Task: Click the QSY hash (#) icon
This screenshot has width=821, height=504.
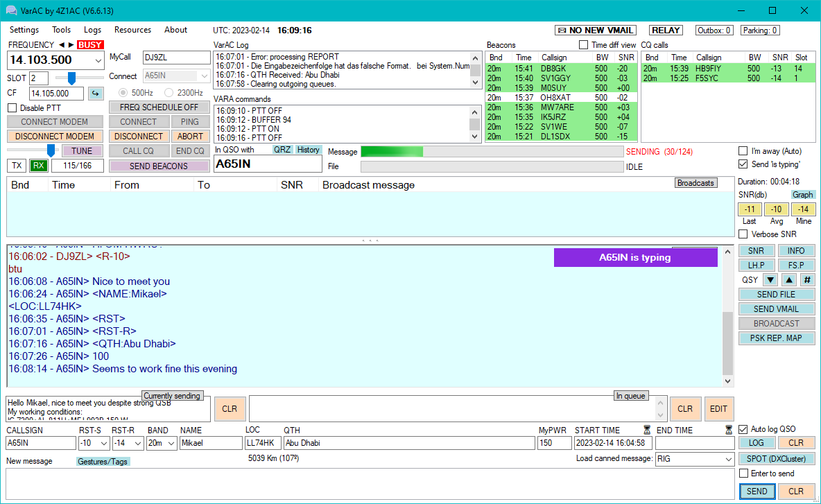Action: tap(807, 280)
